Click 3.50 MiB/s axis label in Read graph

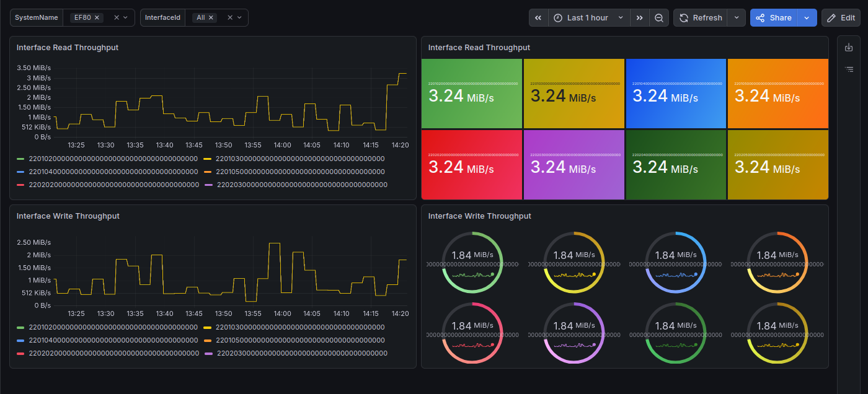33,68
